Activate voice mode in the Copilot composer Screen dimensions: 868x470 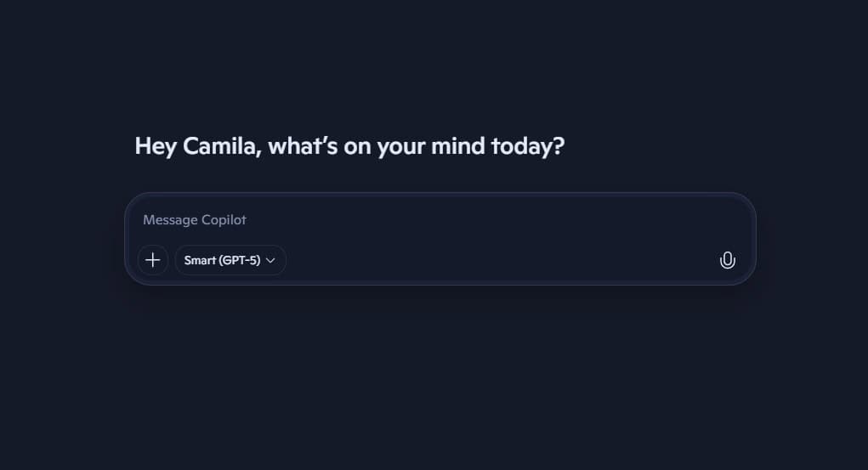(x=727, y=260)
